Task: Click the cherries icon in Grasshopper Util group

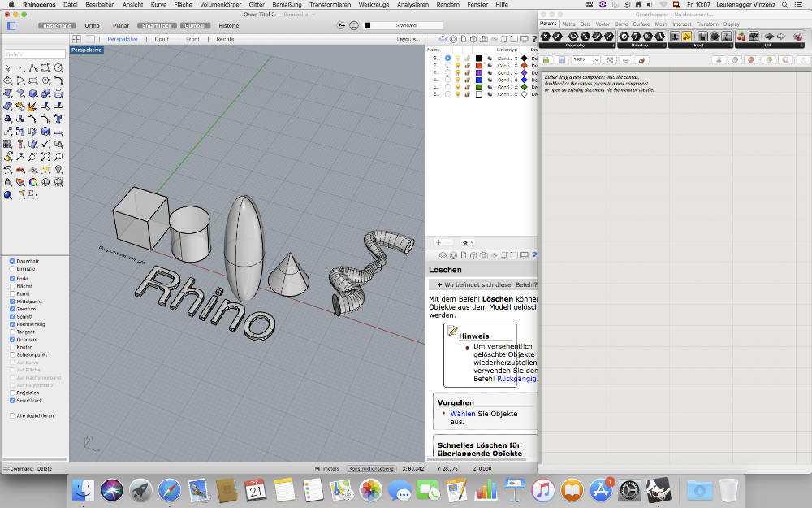Action: [x=741, y=37]
